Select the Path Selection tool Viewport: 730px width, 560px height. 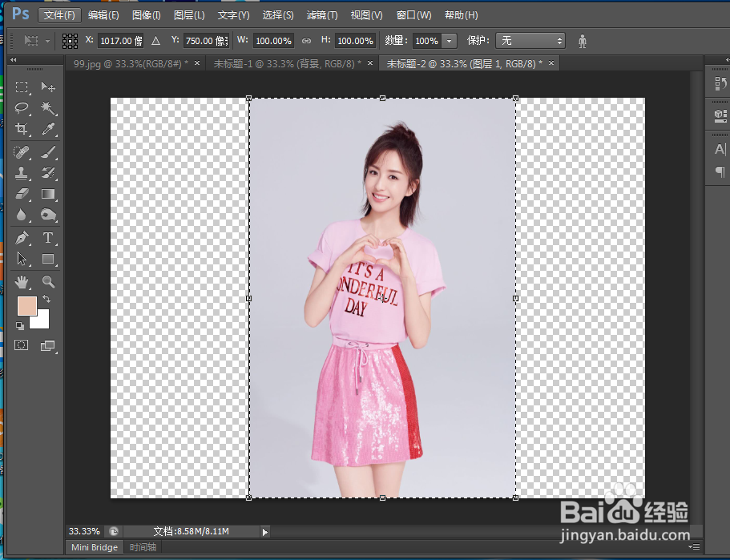click(x=22, y=258)
